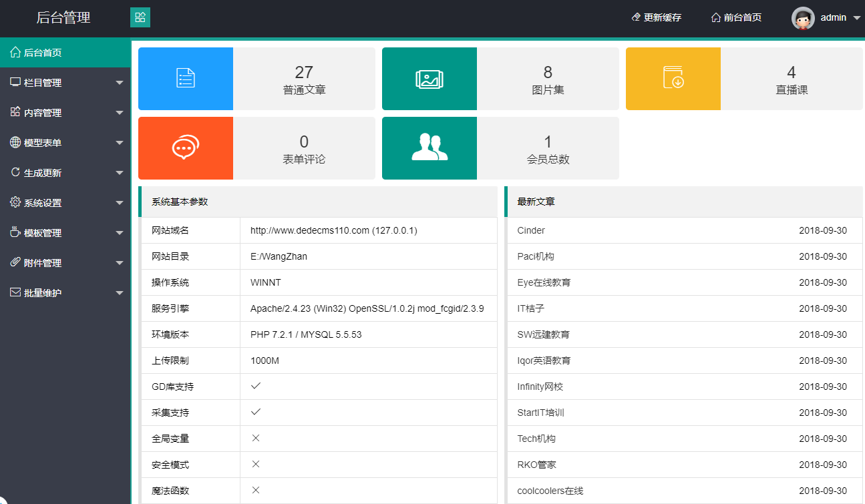Select the 内容管理 menu label
The image size is (865, 504).
[43, 113]
